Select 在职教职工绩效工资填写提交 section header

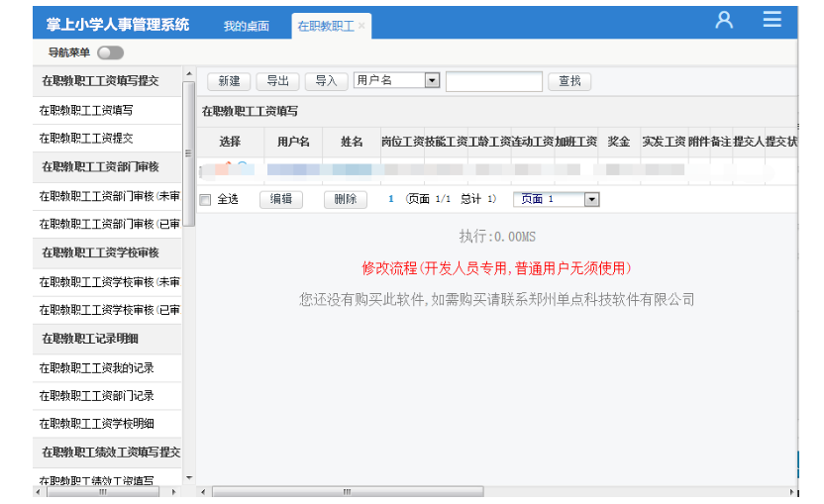tap(107, 453)
